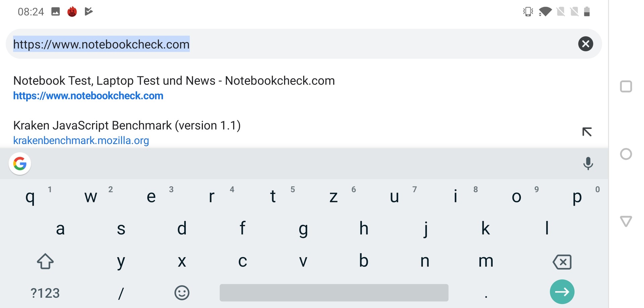Toggle the Shift key on the keyboard

coord(45,261)
